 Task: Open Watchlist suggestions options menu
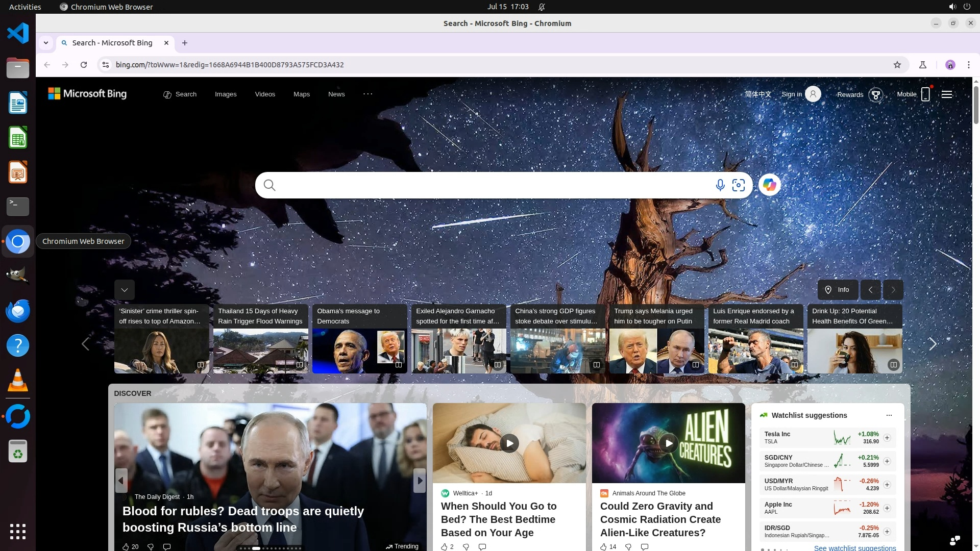tap(889, 415)
